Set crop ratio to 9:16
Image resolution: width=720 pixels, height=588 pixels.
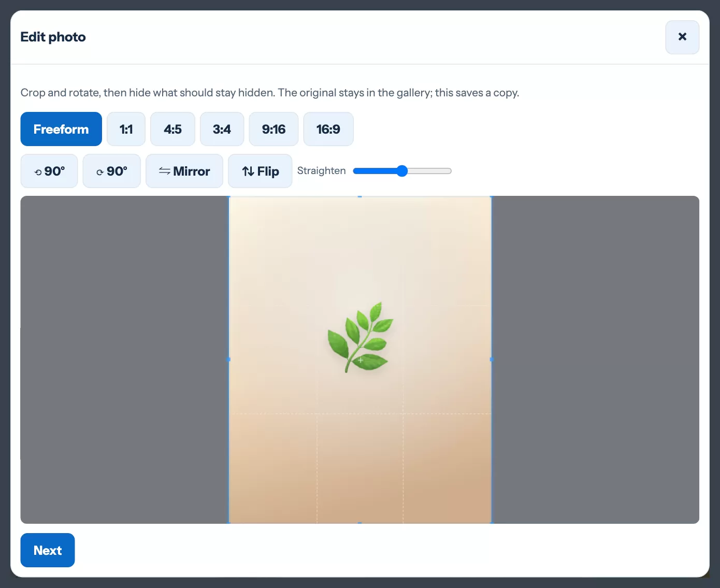click(273, 129)
